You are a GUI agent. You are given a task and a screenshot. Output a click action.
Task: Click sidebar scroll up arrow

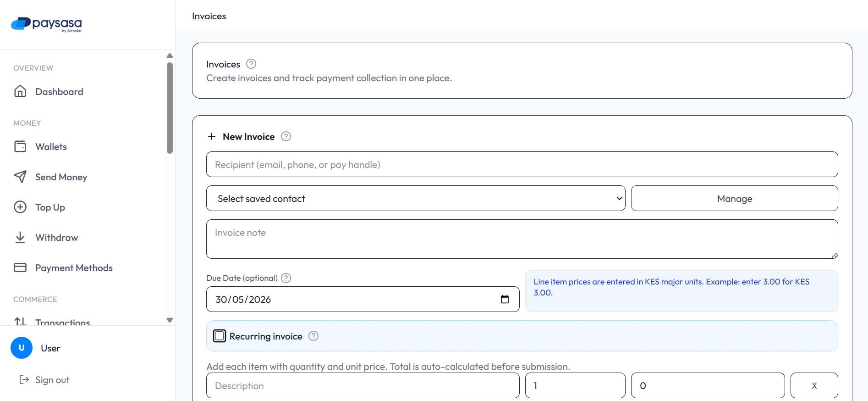pos(170,56)
